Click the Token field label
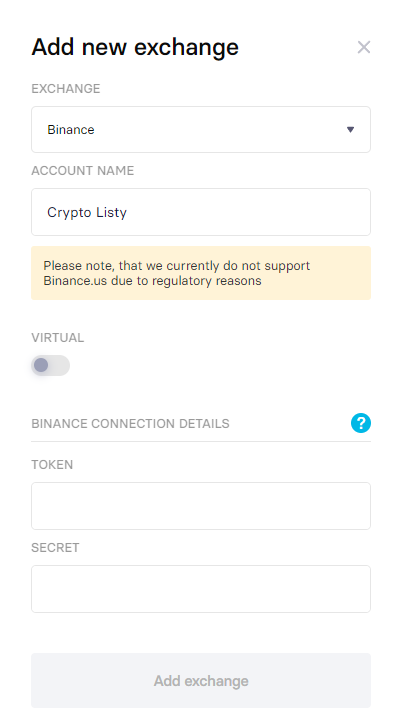The image size is (402, 722). [52, 465]
